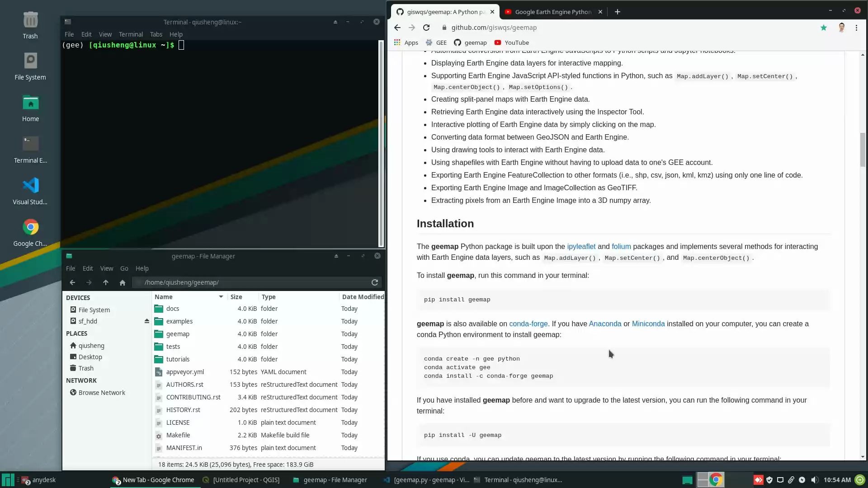This screenshot has width=868, height=488.
Task: Open Terminal Edit menu
Action: (x=86, y=34)
